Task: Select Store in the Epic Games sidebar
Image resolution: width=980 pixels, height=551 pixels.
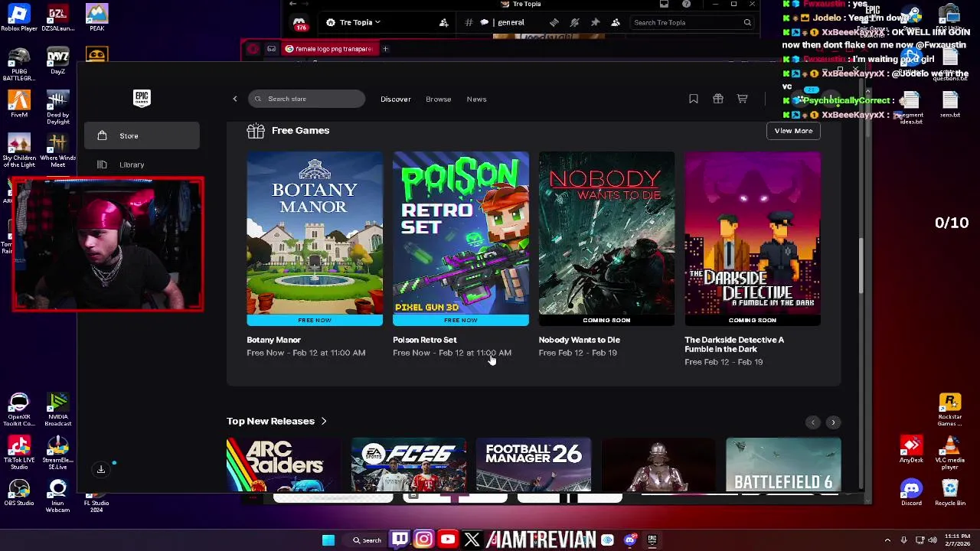Action: pos(142,135)
